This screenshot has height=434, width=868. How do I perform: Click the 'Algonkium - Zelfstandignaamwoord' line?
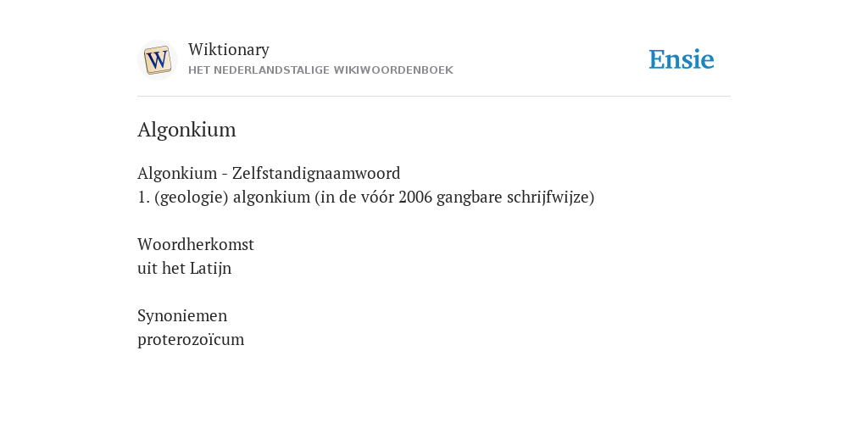(269, 173)
